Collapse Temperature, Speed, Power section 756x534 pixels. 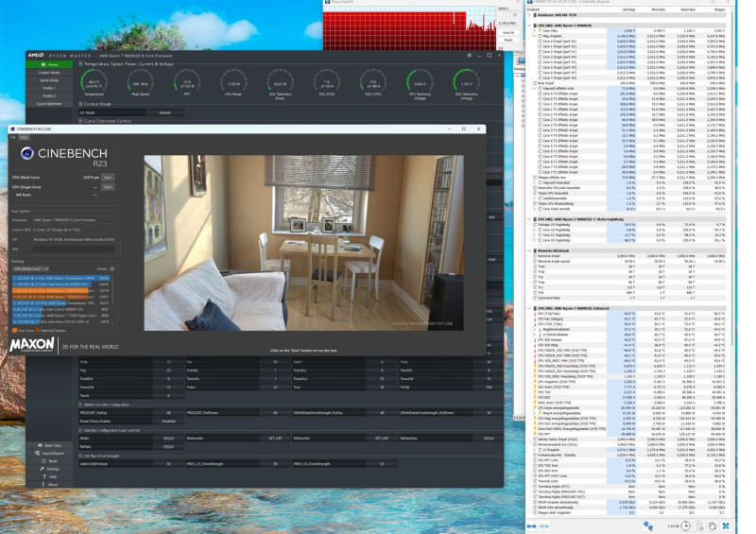point(80,63)
